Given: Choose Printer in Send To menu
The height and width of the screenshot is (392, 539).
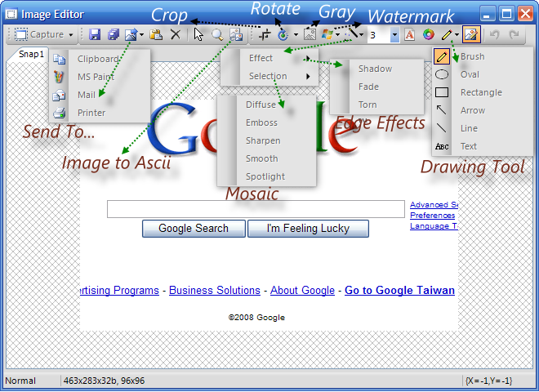Looking at the screenshot, I should click(100, 113).
